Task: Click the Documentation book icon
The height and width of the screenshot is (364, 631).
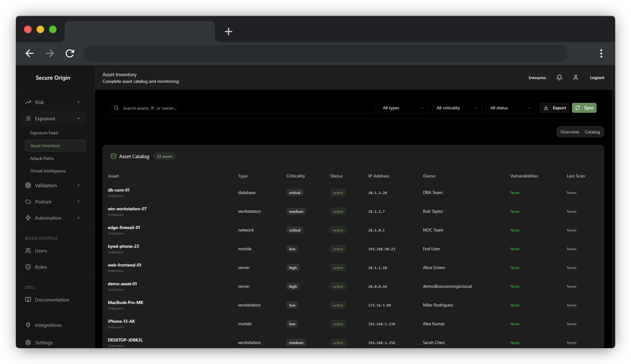Action: (28, 300)
